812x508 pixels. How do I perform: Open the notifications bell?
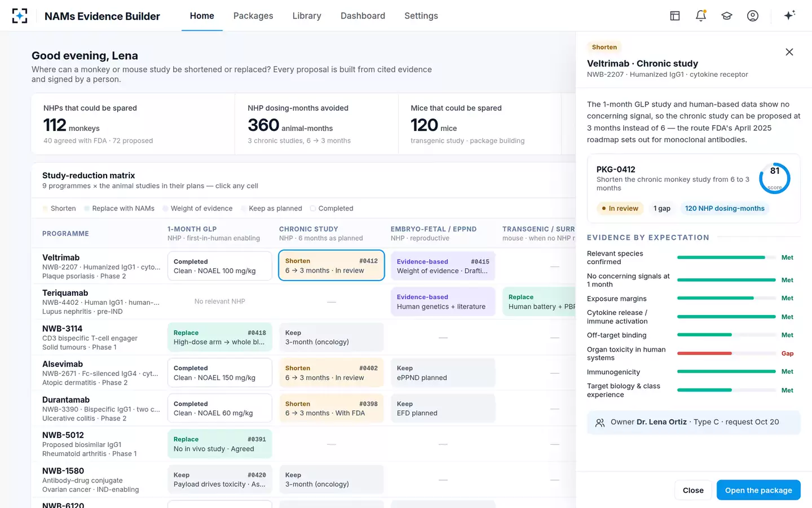point(701,16)
